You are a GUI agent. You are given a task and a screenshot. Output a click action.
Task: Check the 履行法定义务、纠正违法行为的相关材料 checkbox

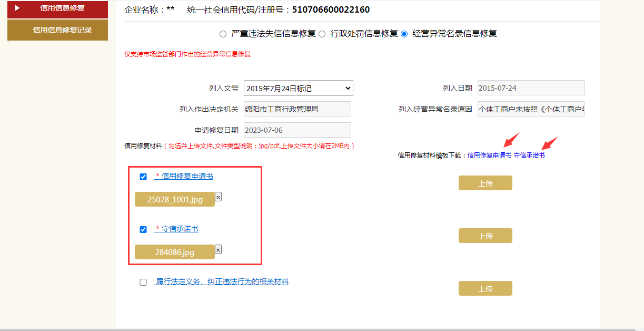[x=143, y=283]
